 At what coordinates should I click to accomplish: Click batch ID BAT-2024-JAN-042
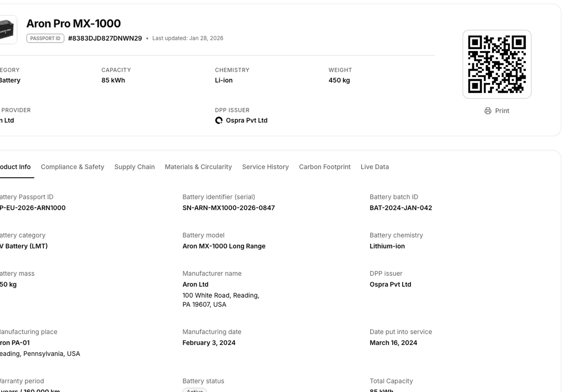point(401,208)
